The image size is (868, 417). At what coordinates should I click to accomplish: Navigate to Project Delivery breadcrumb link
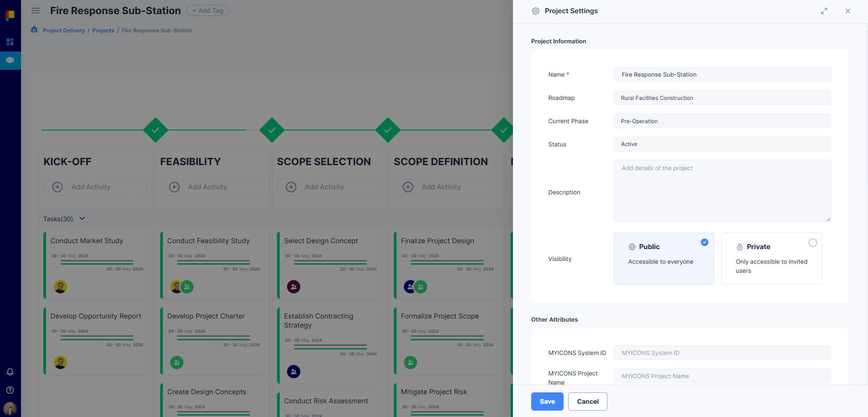coord(64,31)
